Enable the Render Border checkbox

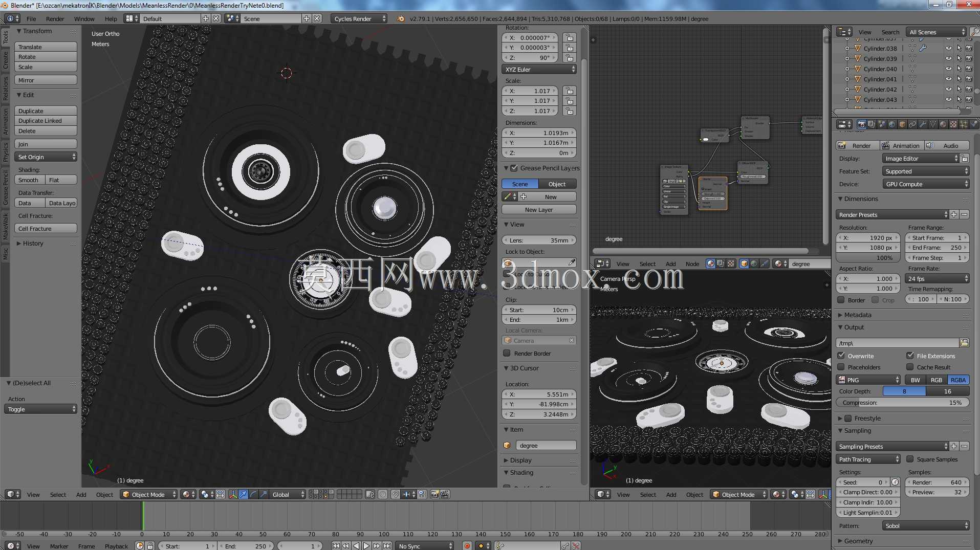click(507, 353)
